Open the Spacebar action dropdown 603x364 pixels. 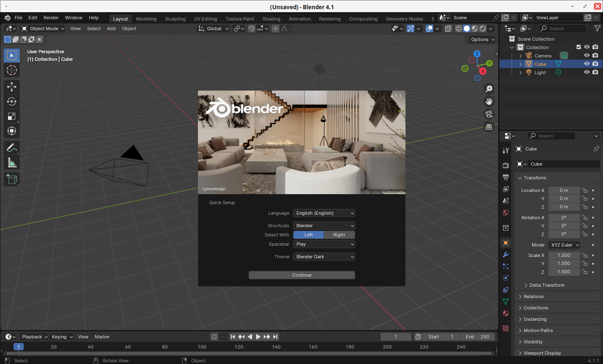(324, 244)
